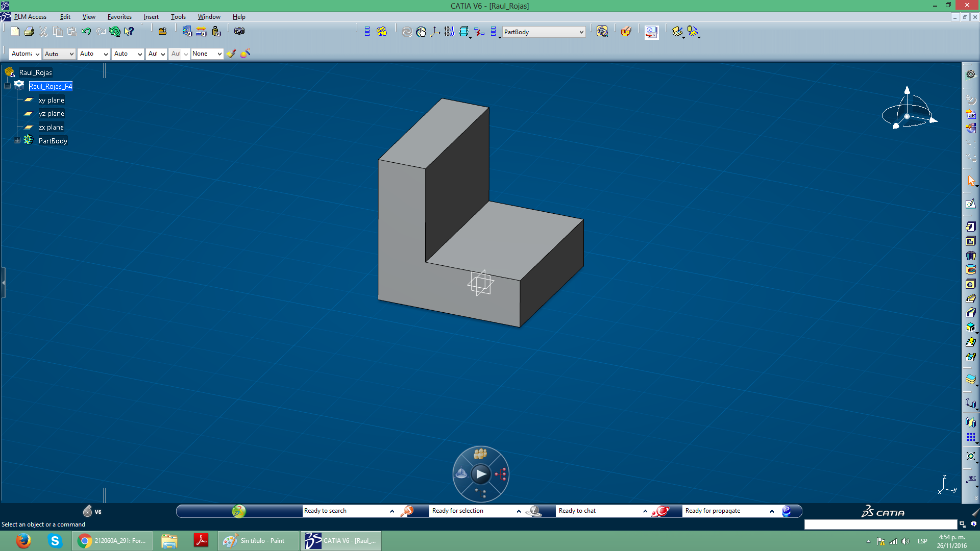This screenshot has width=980, height=551.
Task: Open the second Auto properties dropdown
Action: 59,54
